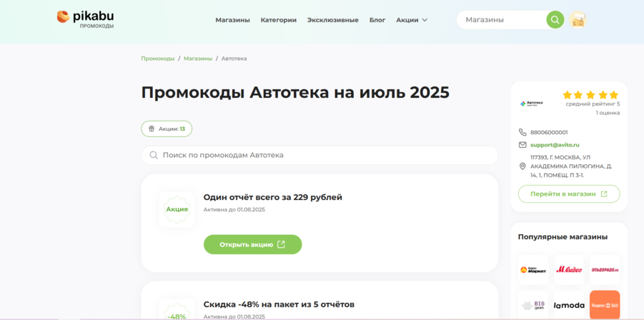The height and width of the screenshot is (320, 644).
Task: Click the Перейти в магазин button
Action: coord(569,194)
